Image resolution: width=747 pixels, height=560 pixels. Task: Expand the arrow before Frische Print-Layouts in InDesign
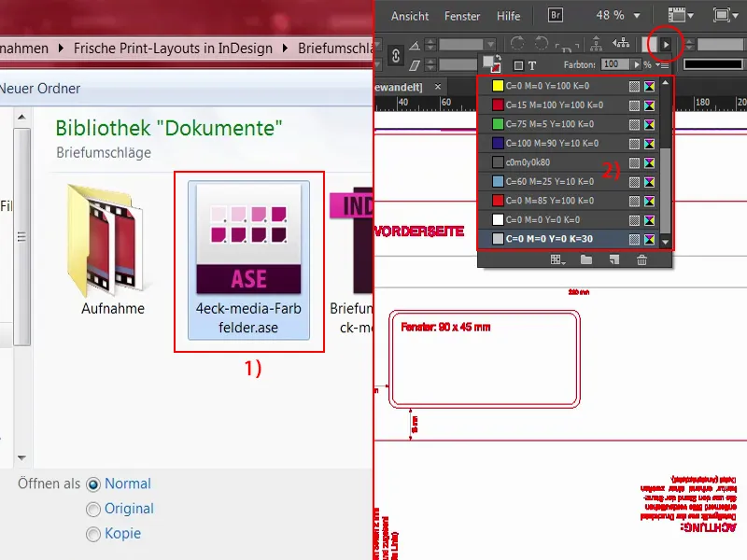[x=61, y=49]
